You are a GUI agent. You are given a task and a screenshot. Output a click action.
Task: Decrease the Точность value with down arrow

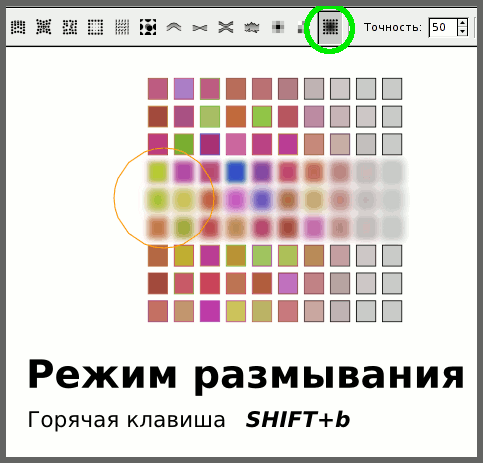tap(462, 31)
